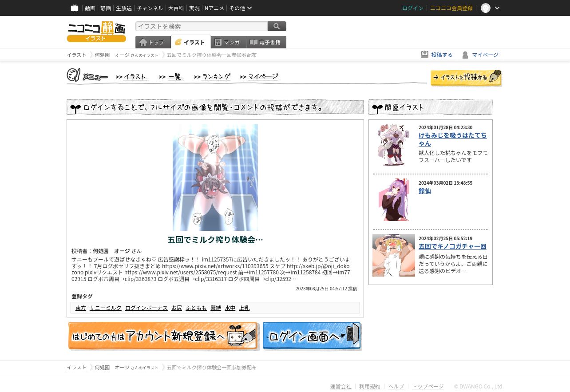The height and width of the screenshot is (392, 570).
Task: Click the サニーミルク tag
Action: [106, 308]
